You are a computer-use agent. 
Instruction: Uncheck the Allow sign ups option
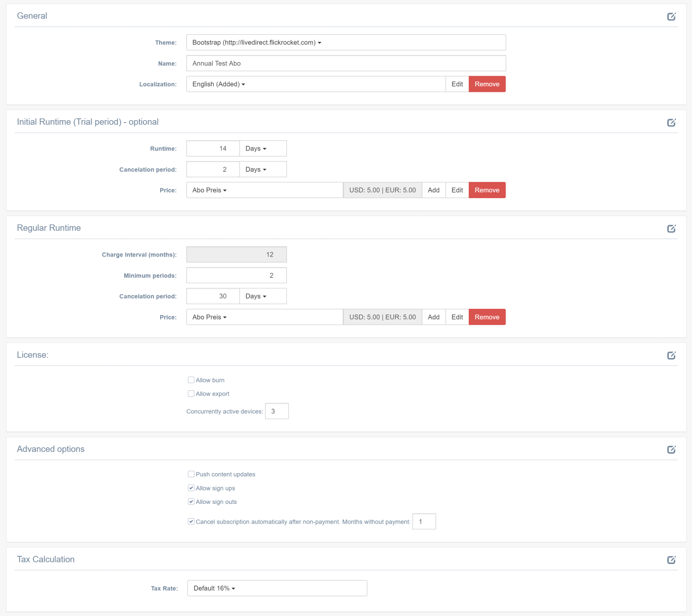pos(191,488)
